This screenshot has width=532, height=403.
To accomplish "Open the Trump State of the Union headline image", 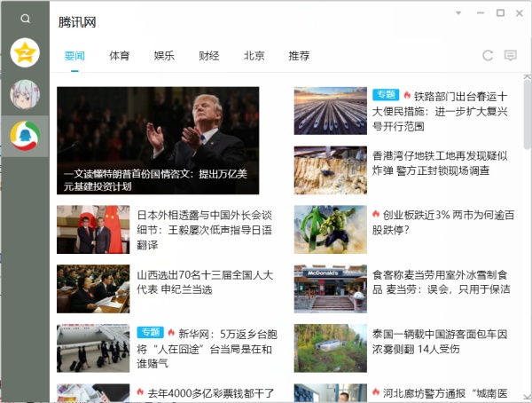I will click(x=158, y=139).
